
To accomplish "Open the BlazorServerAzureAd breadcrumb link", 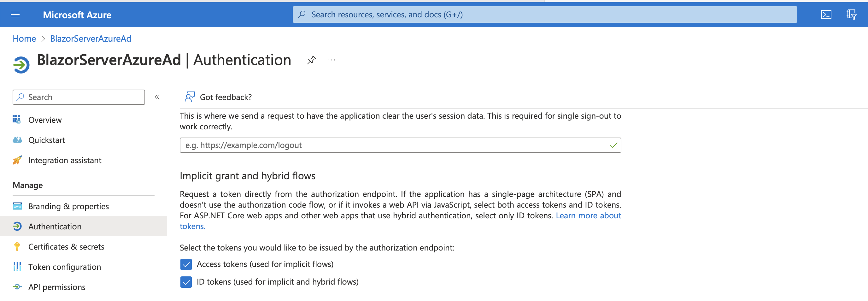I will 91,38.
